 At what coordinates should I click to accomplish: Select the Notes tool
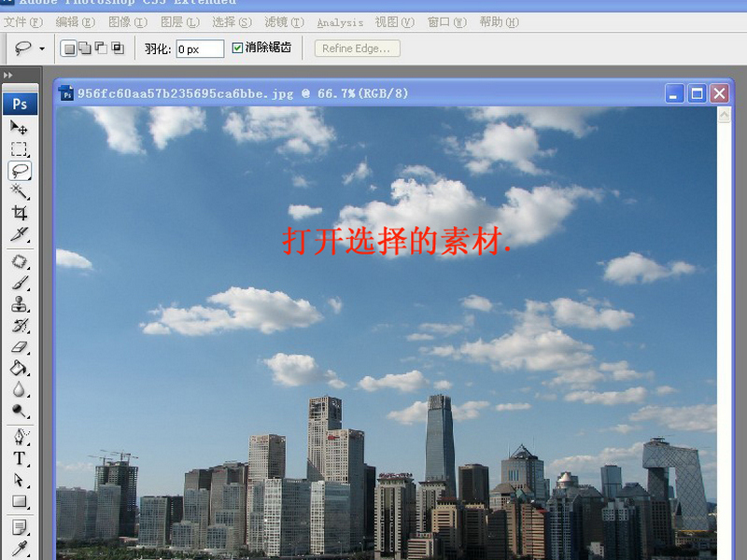click(19, 527)
